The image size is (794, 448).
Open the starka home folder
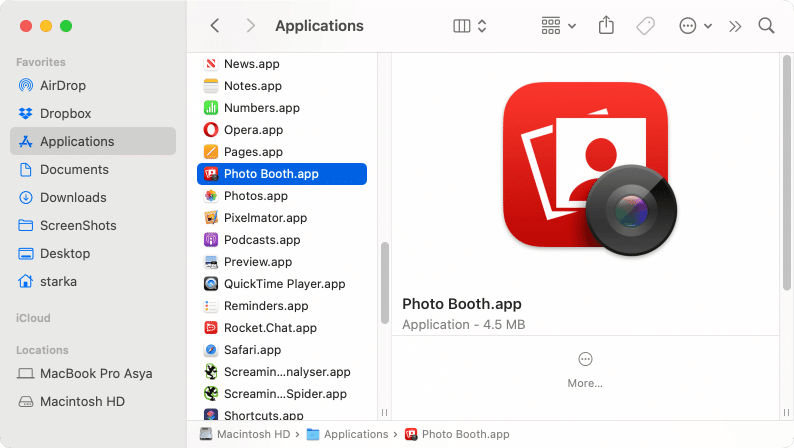click(x=93, y=281)
